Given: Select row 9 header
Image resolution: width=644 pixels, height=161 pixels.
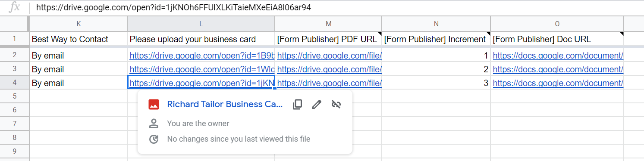Looking at the screenshot, I should [x=14, y=152].
